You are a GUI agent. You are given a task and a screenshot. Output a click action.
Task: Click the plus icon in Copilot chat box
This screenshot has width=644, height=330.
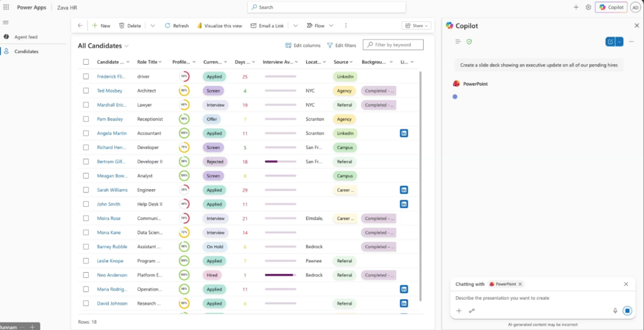coord(458,311)
